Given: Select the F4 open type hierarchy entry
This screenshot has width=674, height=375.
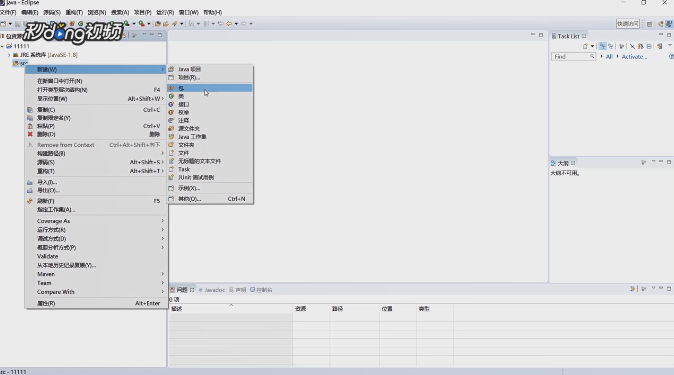Looking at the screenshot, I should [x=96, y=89].
